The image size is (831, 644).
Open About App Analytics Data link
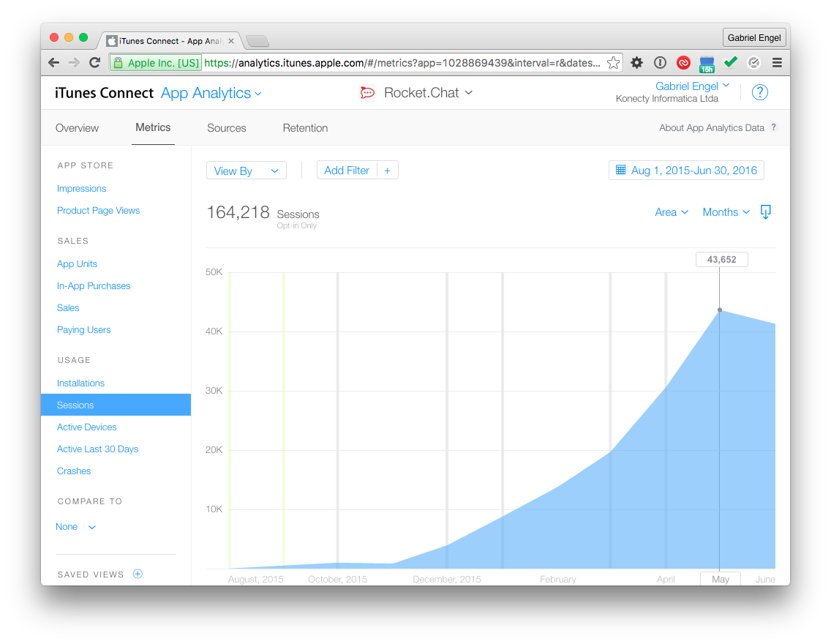[x=711, y=127]
